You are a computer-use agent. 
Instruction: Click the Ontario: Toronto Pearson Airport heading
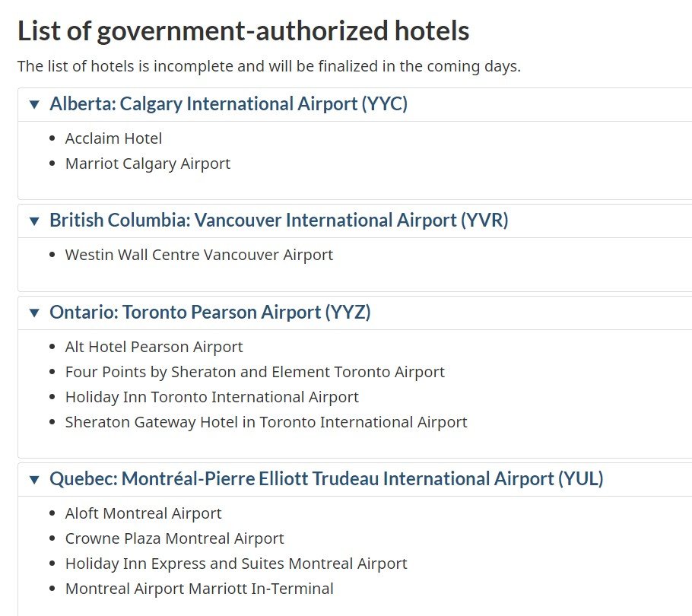pyautogui.click(x=210, y=313)
